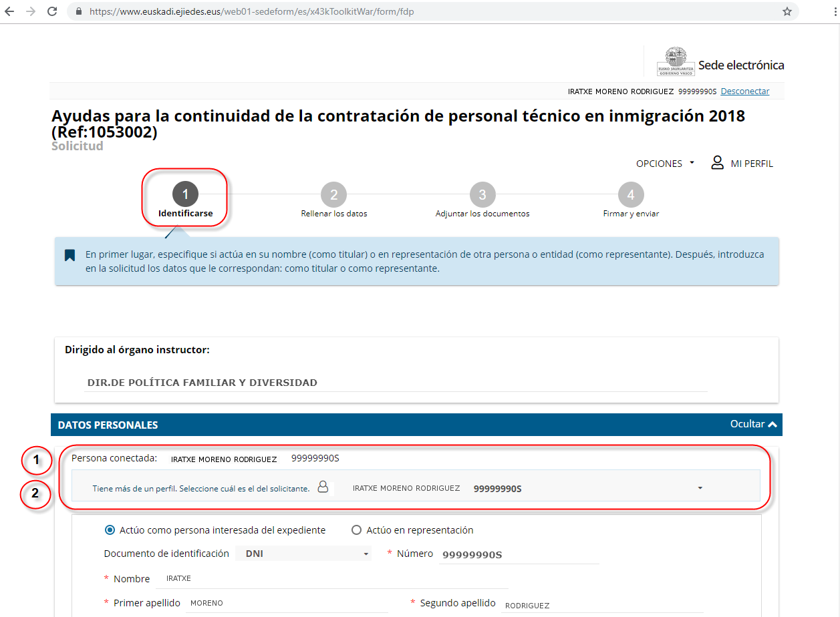Collapse section using Ocultar
Viewport: 840px width, 617px height.
click(754, 424)
